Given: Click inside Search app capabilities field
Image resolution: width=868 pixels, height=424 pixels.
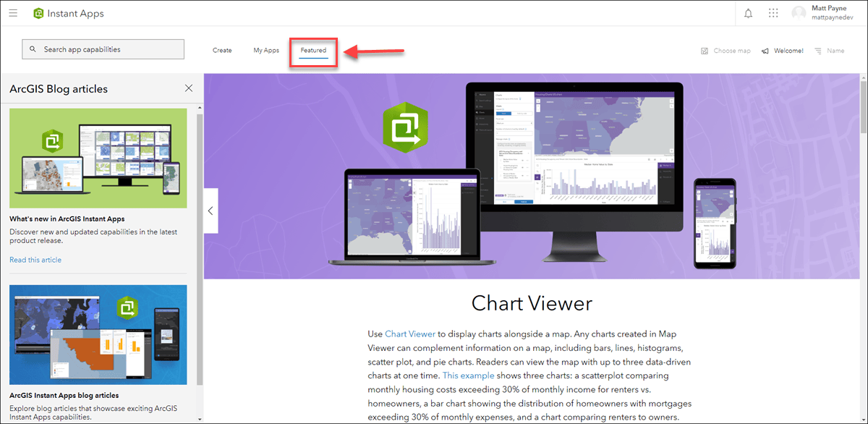Looking at the screenshot, I should (103, 49).
